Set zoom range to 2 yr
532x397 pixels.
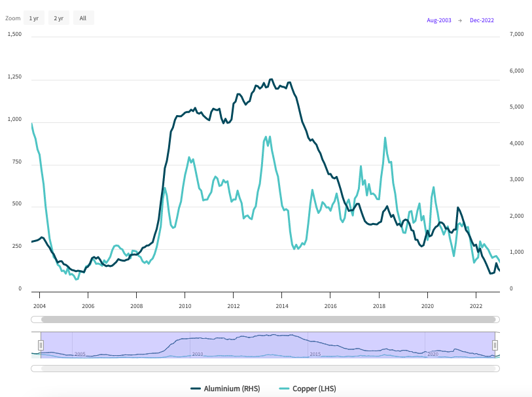[59, 18]
